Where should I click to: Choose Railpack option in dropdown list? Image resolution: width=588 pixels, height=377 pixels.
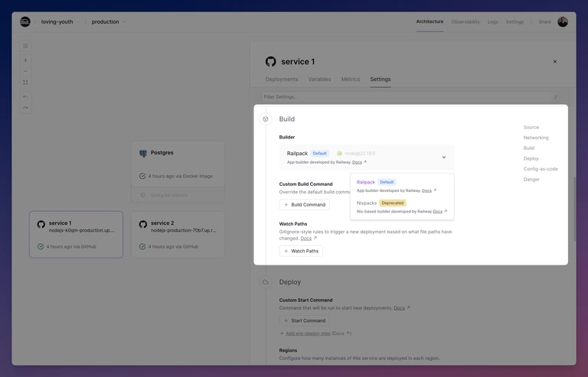(402, 186)
